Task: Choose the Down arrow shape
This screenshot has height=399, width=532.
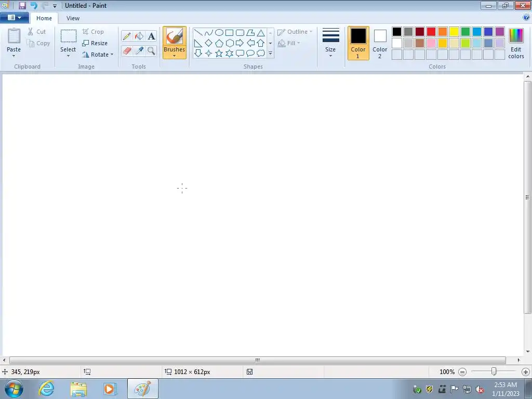Action: pos(198,54)
